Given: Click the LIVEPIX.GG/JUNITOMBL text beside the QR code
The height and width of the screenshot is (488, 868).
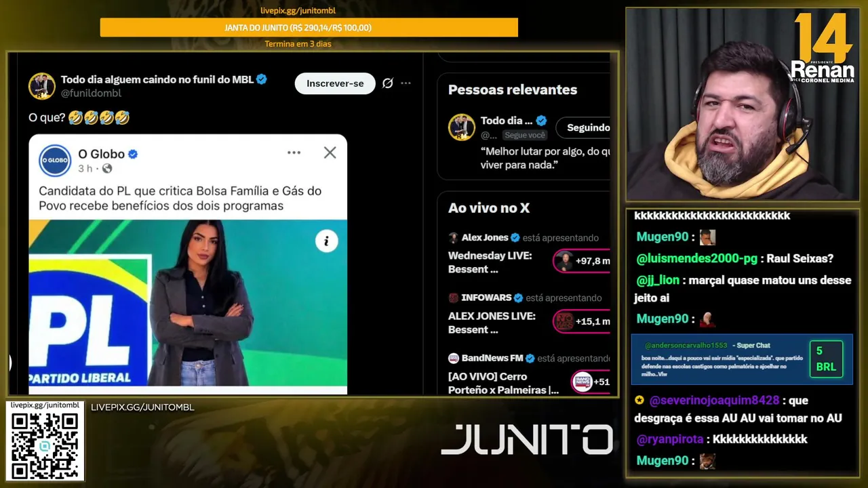Looking at the screenshot, I should [x=142, y=407].
